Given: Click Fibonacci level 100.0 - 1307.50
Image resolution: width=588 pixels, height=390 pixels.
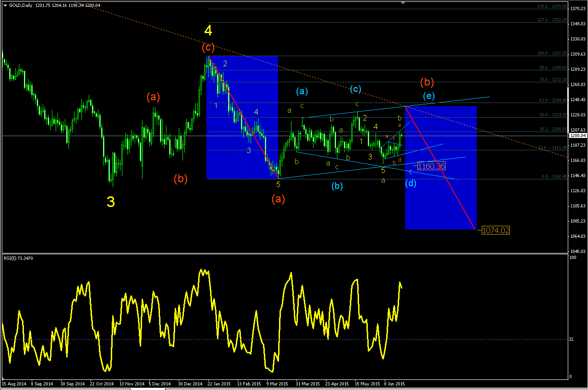Looking at the screenshot, I should click(552, 53).
